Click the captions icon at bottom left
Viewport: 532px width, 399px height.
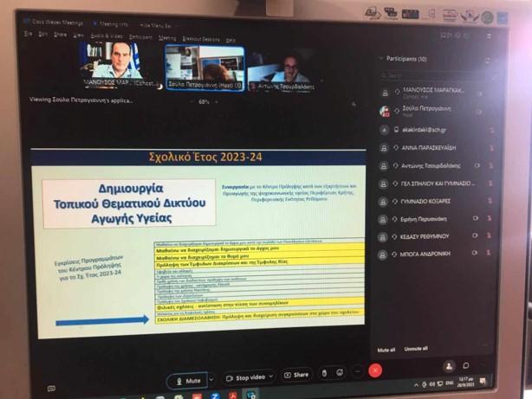point(52,389)
